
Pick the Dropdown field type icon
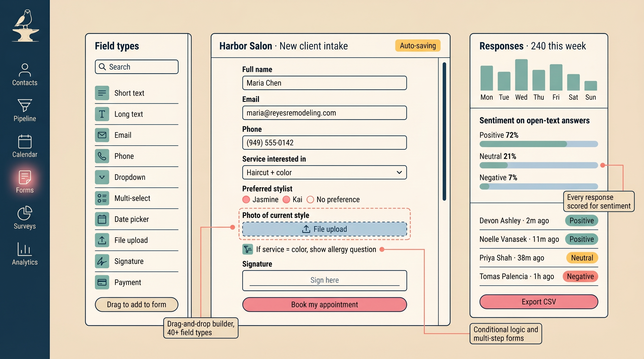[x=102, y=177]
